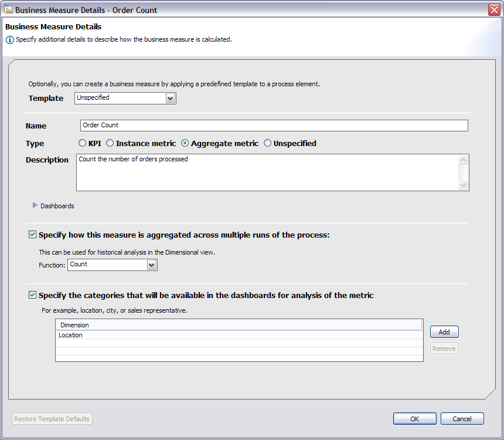Select the Instance metric type
This screenshot has height=440, width=504.
pos(110,143)
